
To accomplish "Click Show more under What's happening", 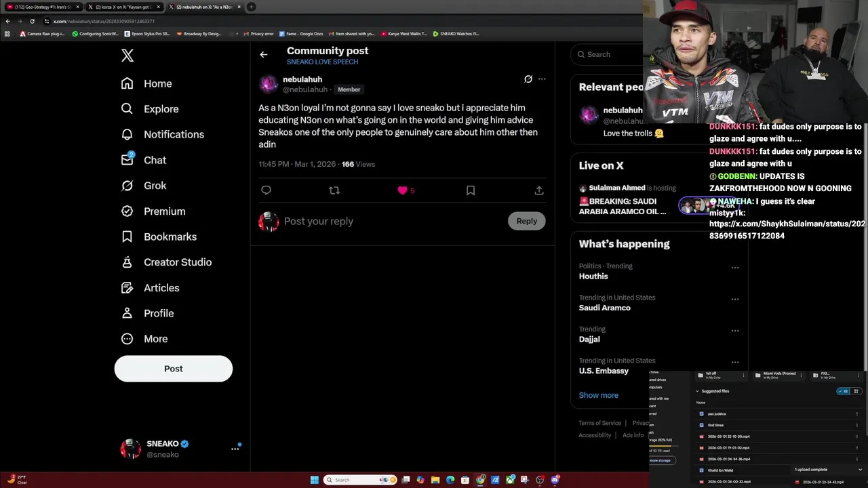I will (x=599, y=395).
